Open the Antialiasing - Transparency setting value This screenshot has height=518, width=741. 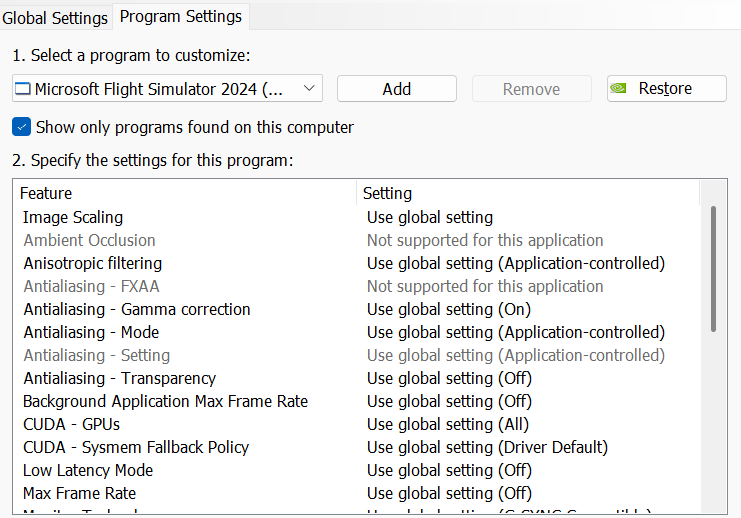(449, 378)
